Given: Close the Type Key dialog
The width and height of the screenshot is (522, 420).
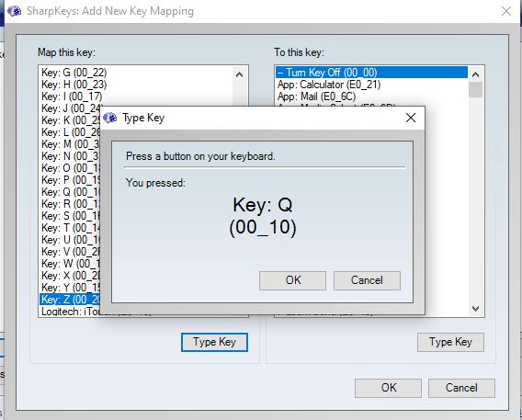Looking at the screenshot, I should point(411,118).
